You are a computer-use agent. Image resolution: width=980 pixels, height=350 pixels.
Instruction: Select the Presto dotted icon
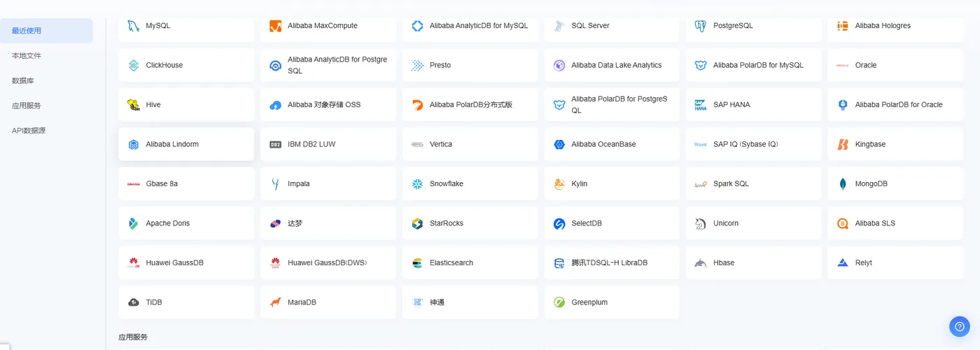(x=417, y=65)
